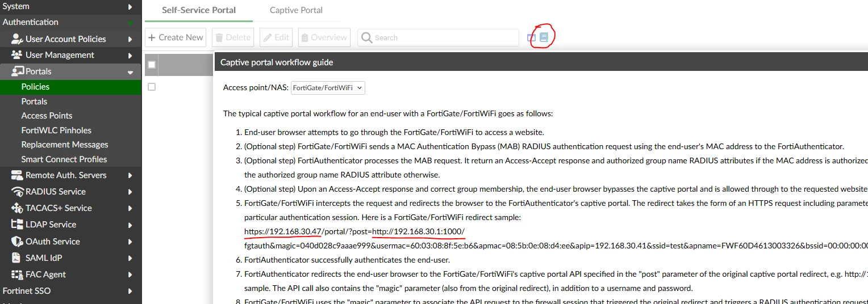
Task: Expand LDAP Service submenu arrow
Action: pos(130,225)
